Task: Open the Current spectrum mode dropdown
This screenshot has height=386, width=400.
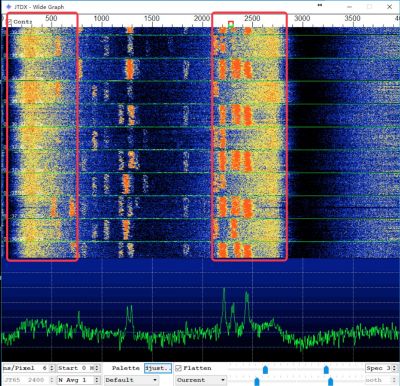Action: pos(201,380)
